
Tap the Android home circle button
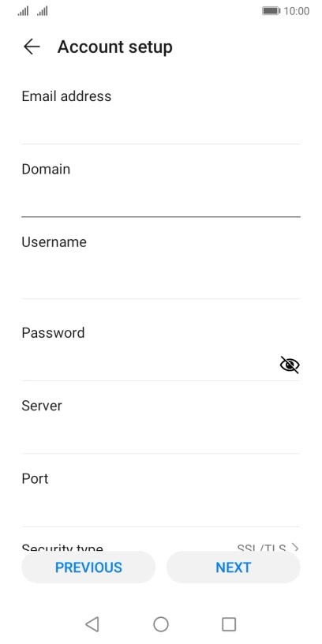[161, 624]
